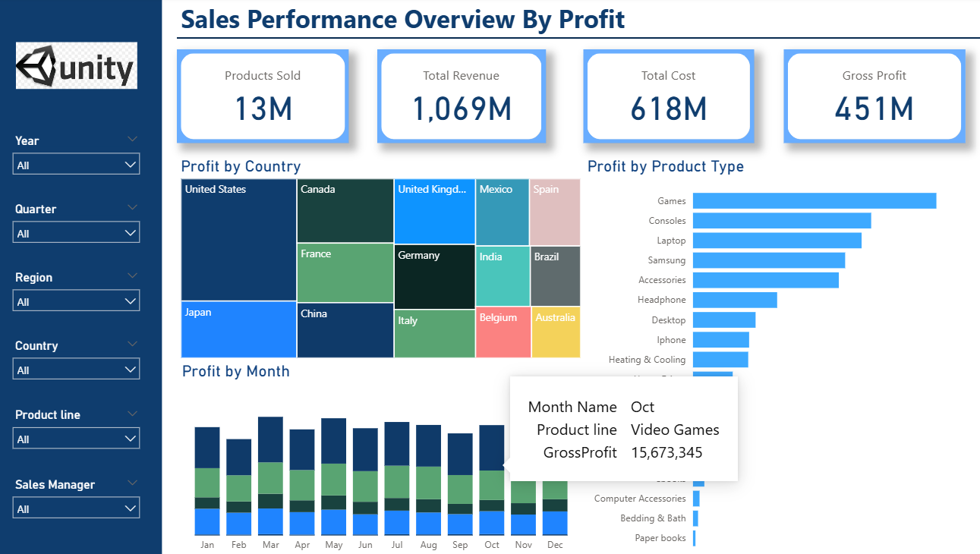Open the Region slicer dropdown

76,301
